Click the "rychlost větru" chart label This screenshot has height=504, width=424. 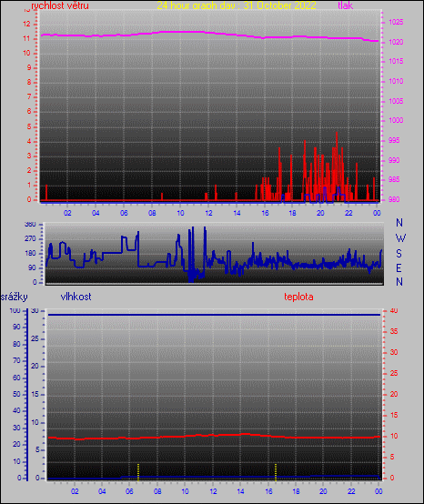coord(60,5)
